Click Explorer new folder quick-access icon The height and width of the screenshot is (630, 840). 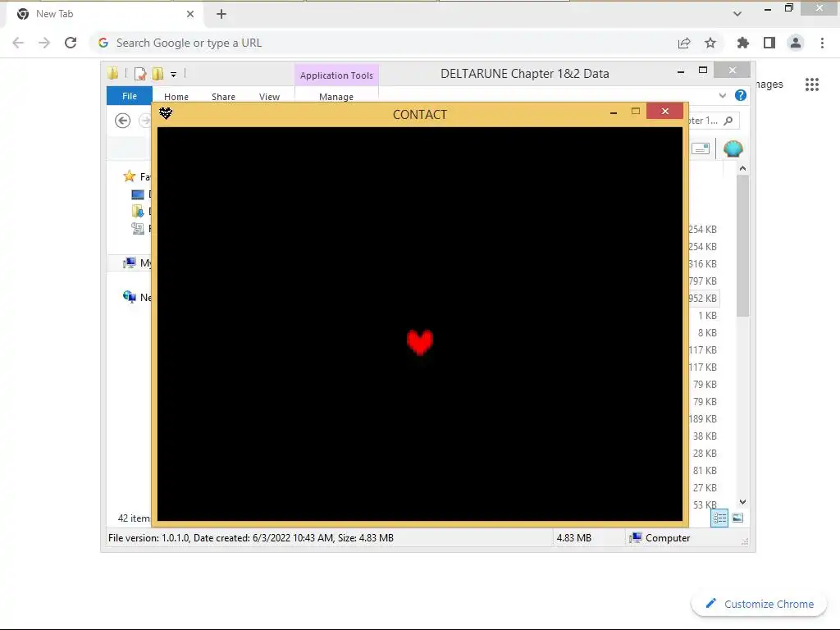point(158,74)
